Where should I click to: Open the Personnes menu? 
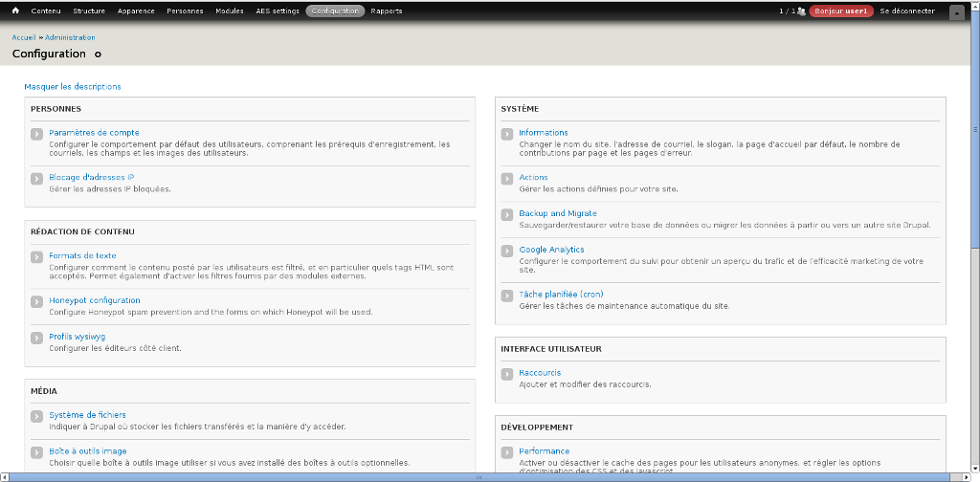[185, 11]
